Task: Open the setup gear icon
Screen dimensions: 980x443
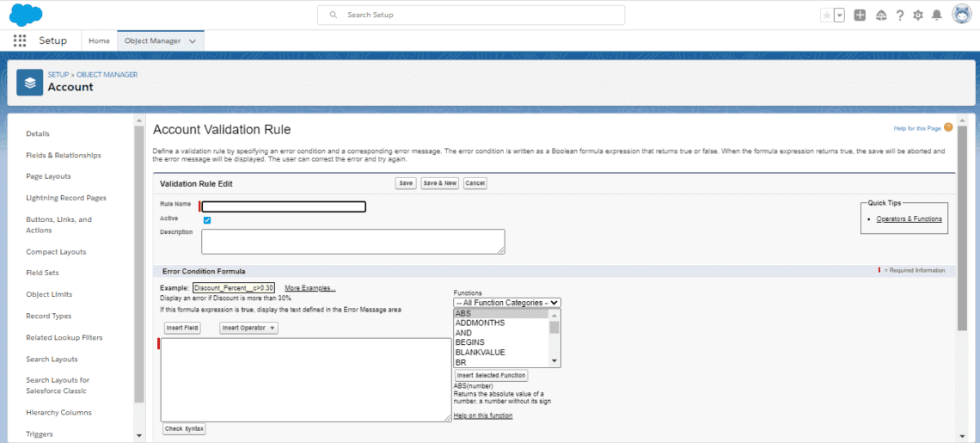Action: click(917, 15)
